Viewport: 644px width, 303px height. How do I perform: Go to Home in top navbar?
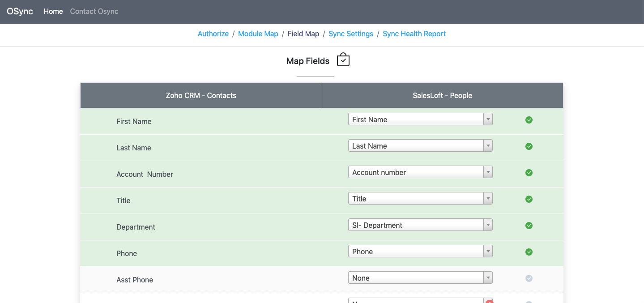pyautogui.click(x=53, y=12)
